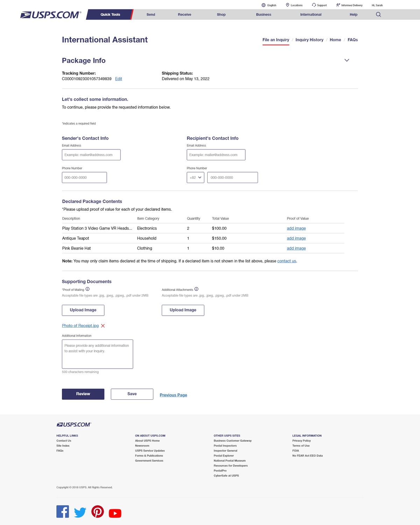This screenshot has width=420, height=525.
Task: Open footer FAQs under Helpful Links
Action: (x=60, y=451)
